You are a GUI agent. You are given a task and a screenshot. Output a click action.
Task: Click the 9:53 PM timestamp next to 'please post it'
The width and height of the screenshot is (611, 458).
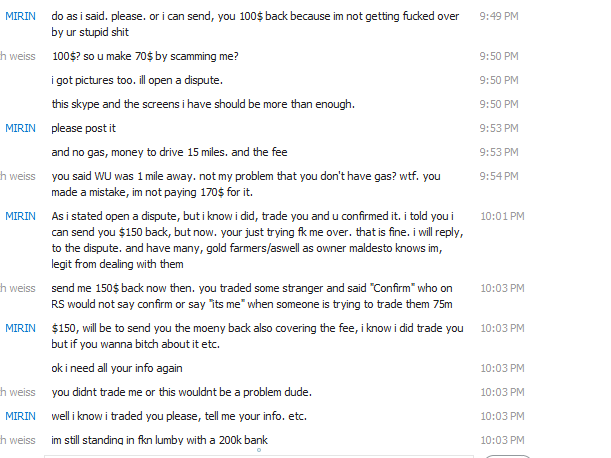[499, 128]
